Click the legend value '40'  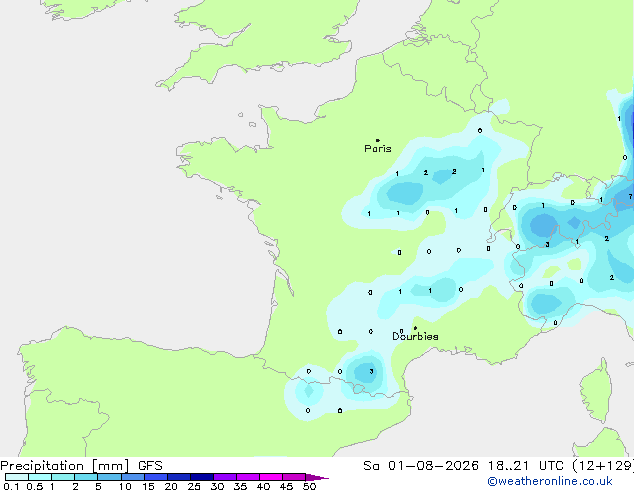263,486
